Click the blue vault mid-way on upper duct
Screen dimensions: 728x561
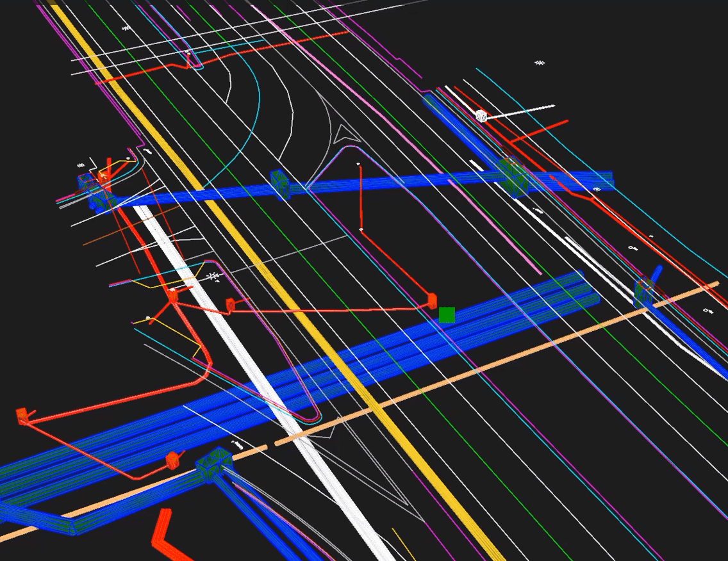pos(279,185)
